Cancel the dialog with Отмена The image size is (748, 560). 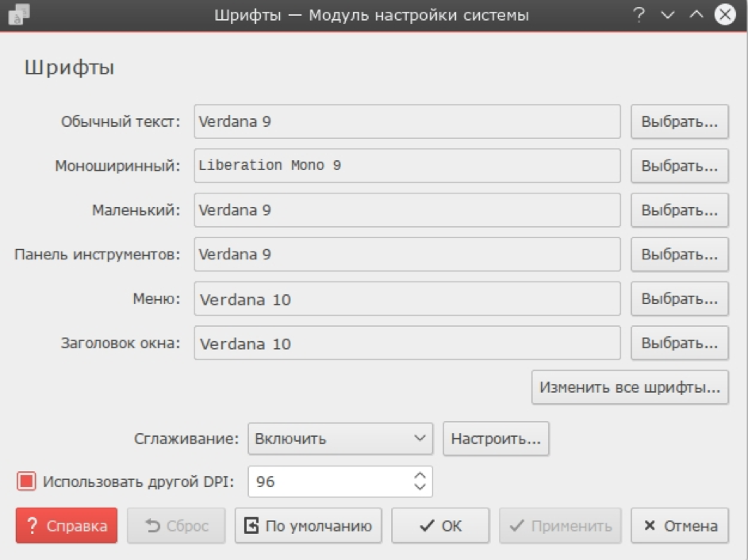pyautogui.click(x=680, y=526)
